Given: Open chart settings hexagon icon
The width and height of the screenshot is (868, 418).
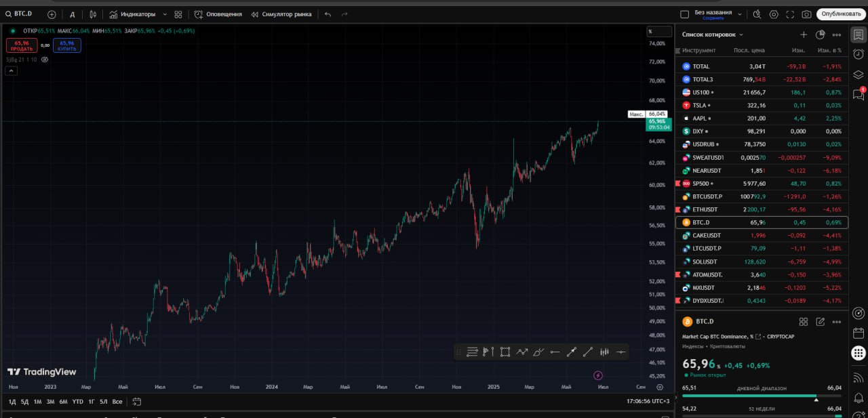Looking at the screenshot, I should point(774,14).
